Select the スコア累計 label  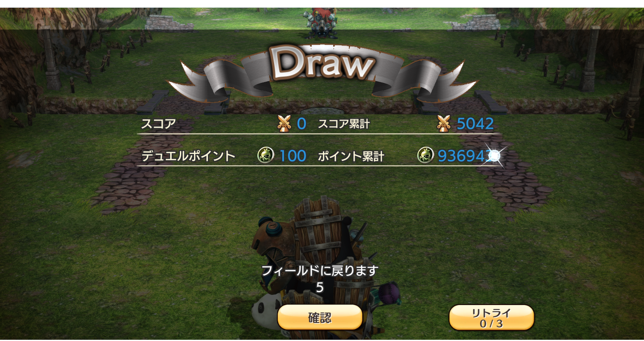(x=344, y=124)
